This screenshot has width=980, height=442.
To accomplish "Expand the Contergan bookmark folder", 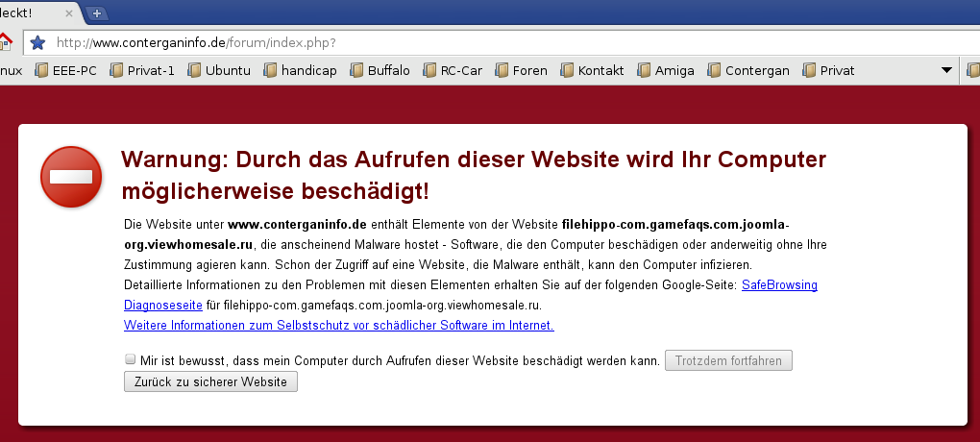I will point(748,70).
